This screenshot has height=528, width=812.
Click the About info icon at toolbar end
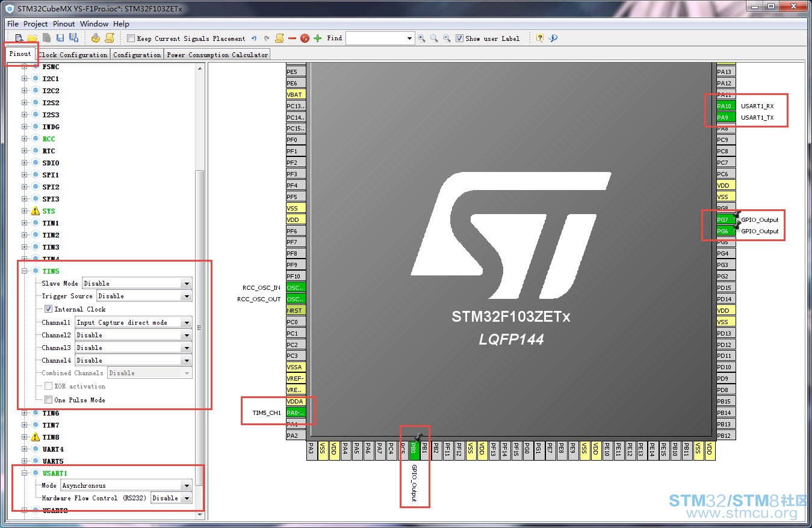(553, 38)
